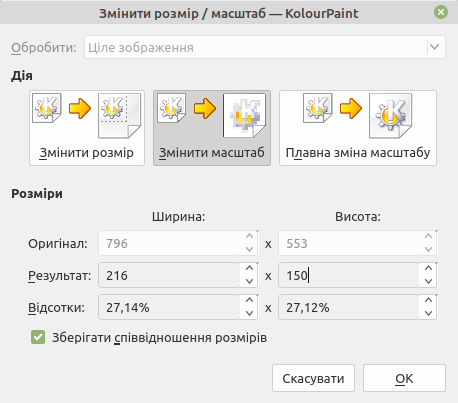Click the Відсотки width field showing 27,14%
Screen dimensions: 458x403
169,307
